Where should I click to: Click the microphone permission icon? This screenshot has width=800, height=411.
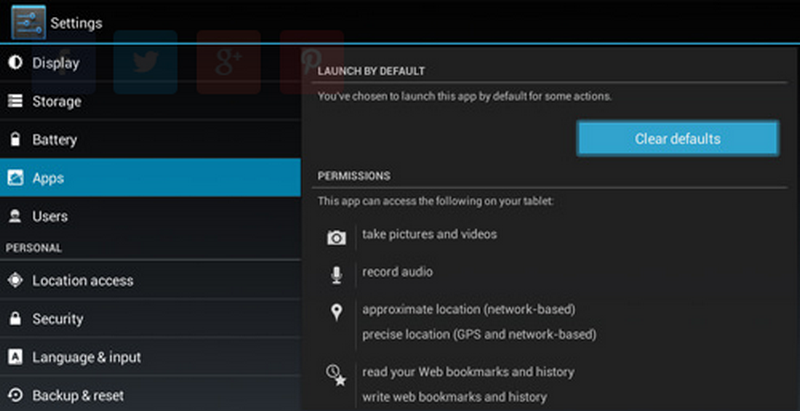(336, 275)
